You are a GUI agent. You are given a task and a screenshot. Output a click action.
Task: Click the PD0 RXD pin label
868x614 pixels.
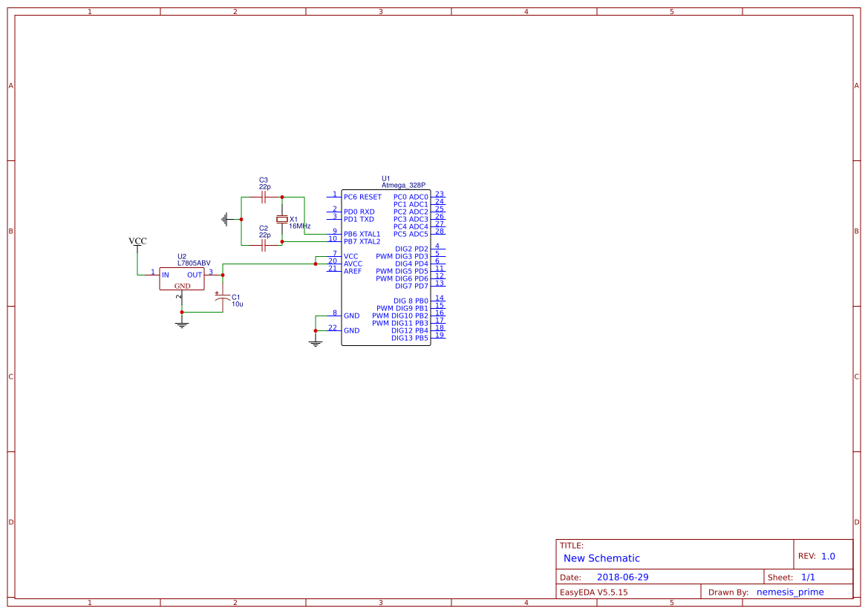pyautogui.click(x=359, y=212)
